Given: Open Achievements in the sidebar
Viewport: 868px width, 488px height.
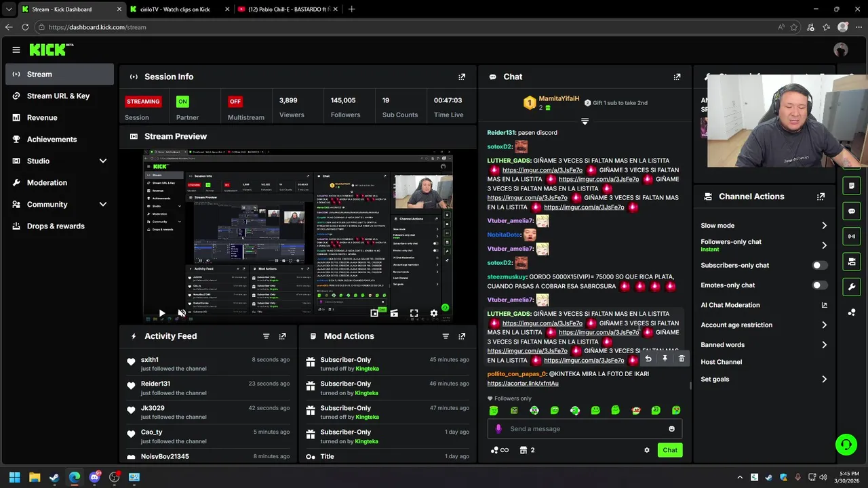Looking at the screenshot, I should (60, 139).
